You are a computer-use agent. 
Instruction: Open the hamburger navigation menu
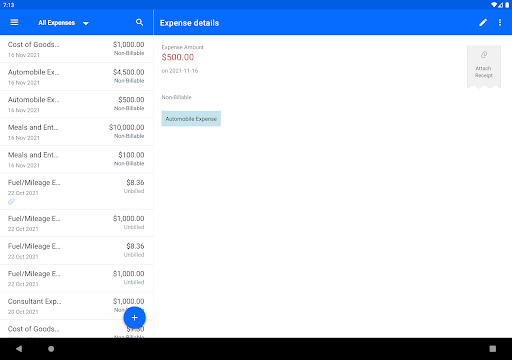click(14, 22)
